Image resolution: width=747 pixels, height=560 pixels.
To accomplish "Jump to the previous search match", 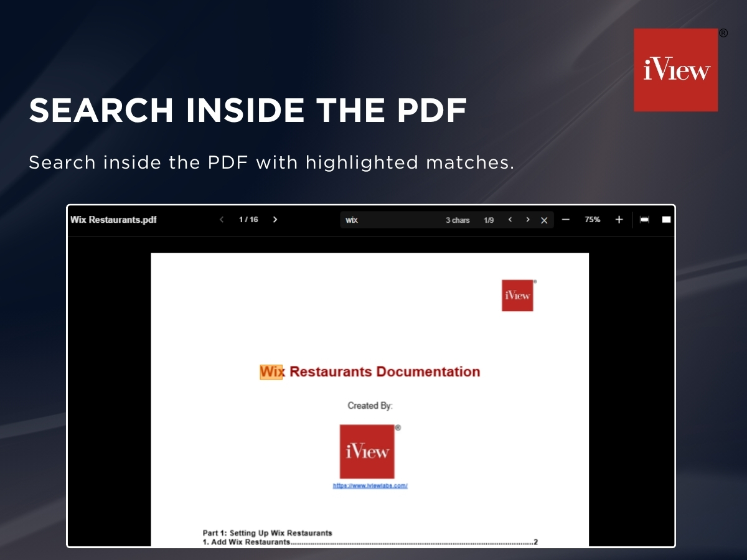I will (510, 220).
